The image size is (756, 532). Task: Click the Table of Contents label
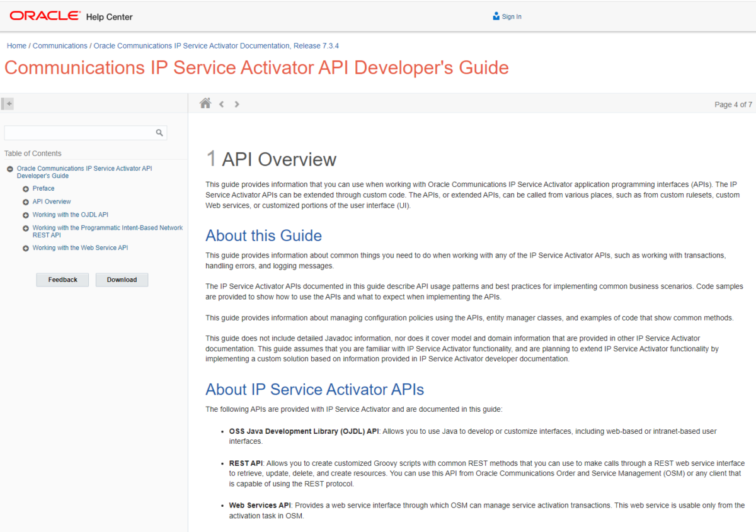33,154
